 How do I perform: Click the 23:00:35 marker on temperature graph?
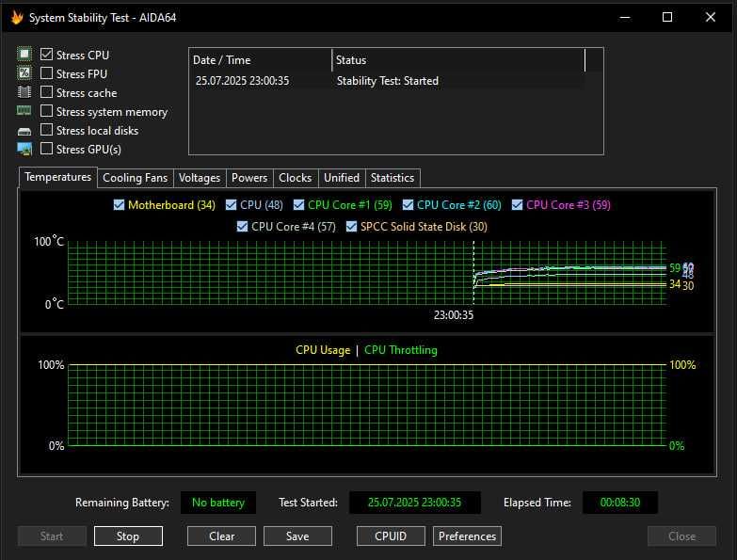point(454,314)
